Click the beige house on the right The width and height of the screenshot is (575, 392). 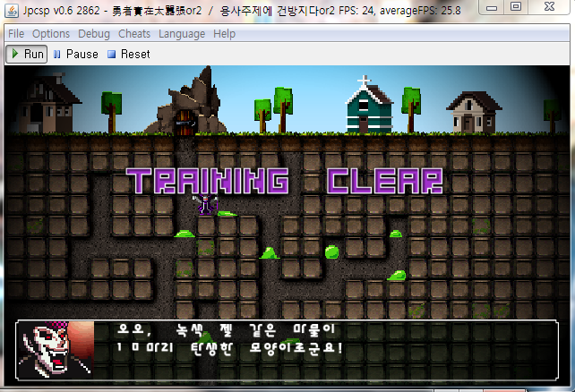click(476, 112)
